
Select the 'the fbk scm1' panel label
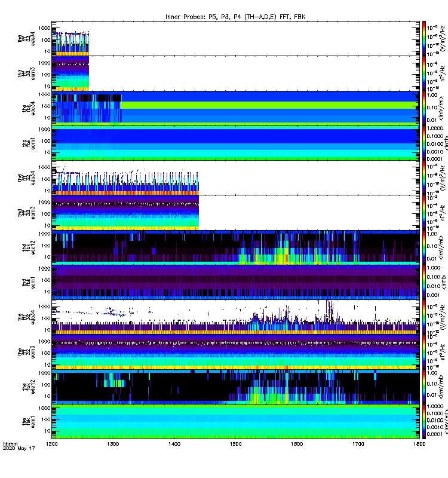coord(29,422)
